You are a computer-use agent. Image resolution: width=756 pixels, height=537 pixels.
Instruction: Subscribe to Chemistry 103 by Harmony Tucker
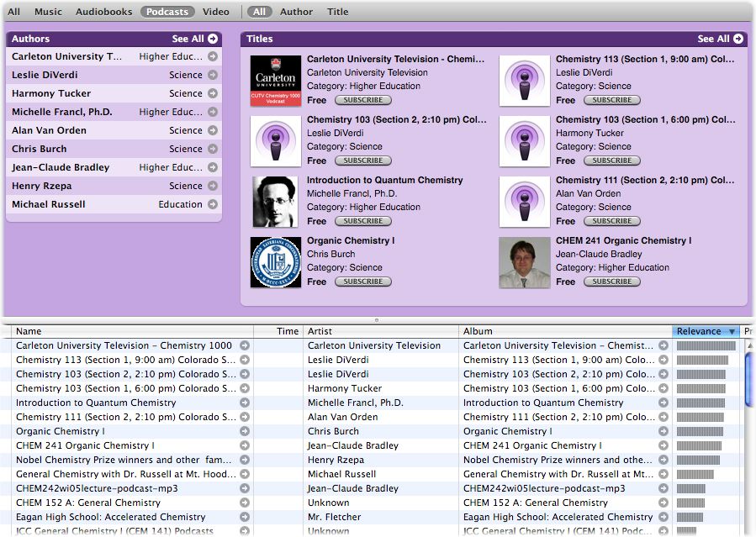pos(612,161)
